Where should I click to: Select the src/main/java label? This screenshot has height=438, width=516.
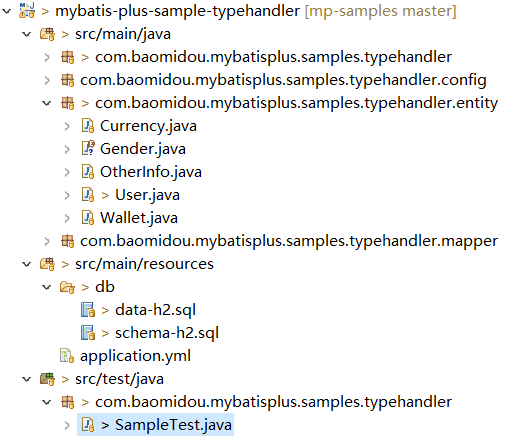click(123, 34)
